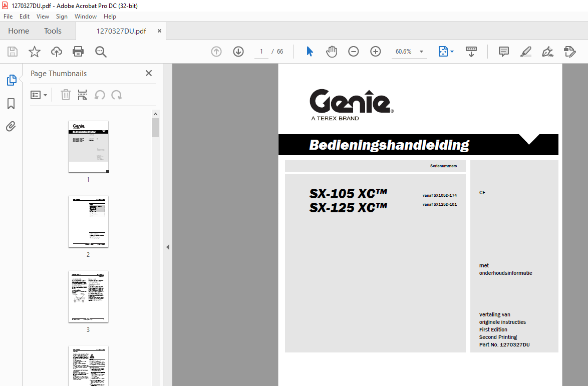
Task: Select page 3 thumbnail
Action: tap(88, 296)
